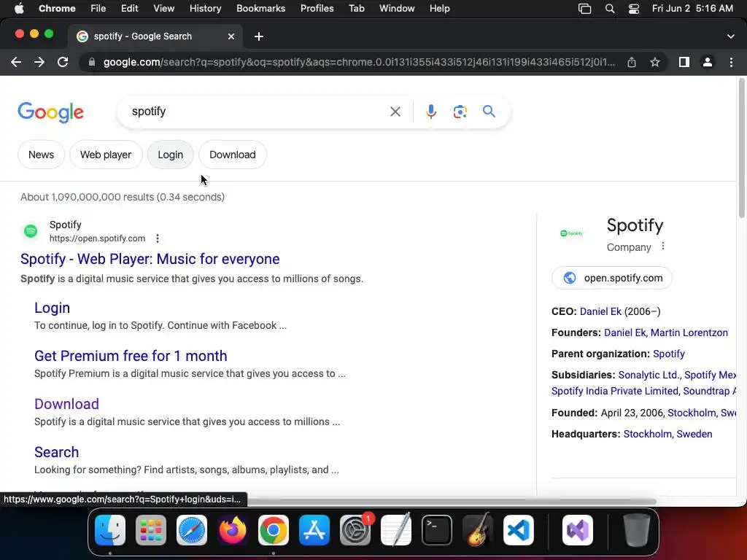Start voice search with microphone icon
The height and width of the screenshot is (560, 747).
430,112
